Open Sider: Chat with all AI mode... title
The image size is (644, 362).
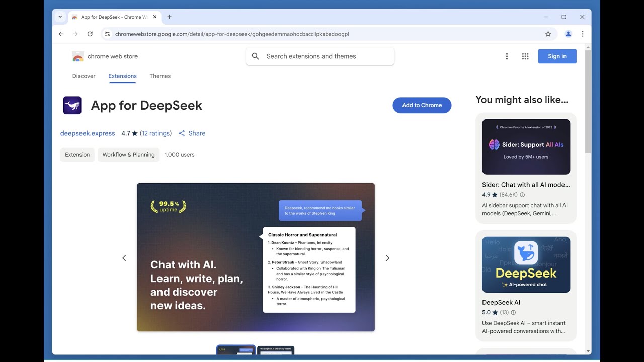click(x=526, y=185)
